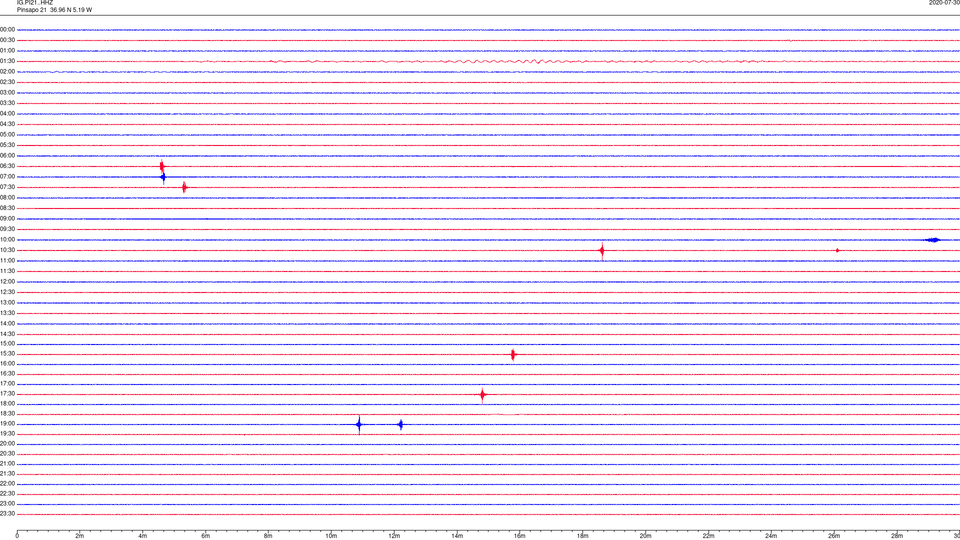This screenshot has width=960, height=540.
Task: Select the 05:00 time label
Action: click(7, 135)
